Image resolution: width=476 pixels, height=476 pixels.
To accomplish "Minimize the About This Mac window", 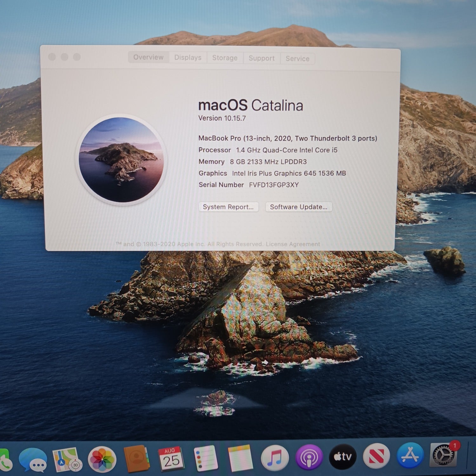I will coord(64,57).
